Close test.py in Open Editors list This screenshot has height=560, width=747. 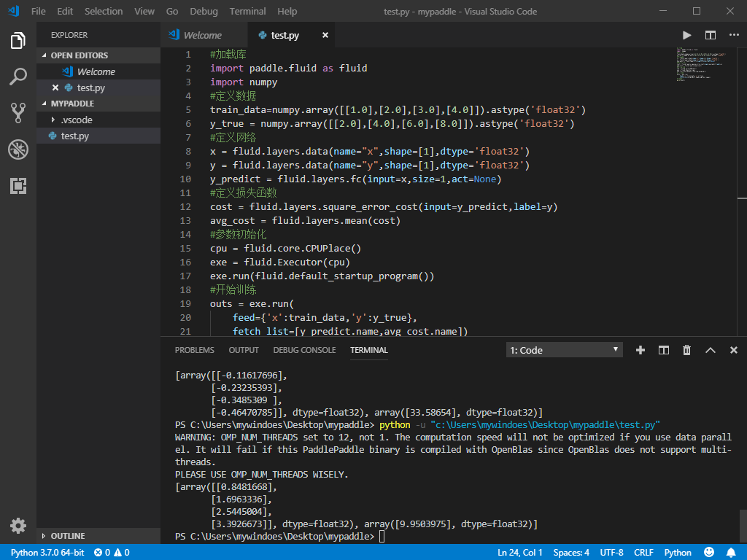coord(55,87)
